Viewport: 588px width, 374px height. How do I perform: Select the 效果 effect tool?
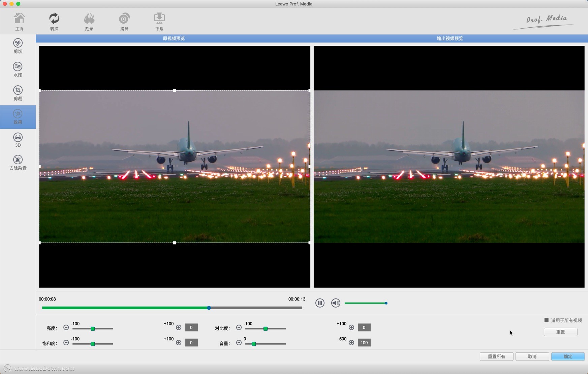pos(18,117)
